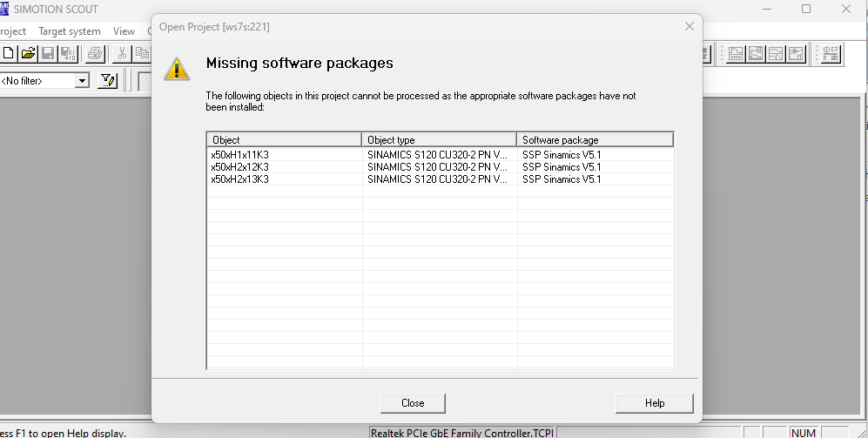The image size is (868, 438).
Task: Click the Print printer icon
Action: (95, 53)
